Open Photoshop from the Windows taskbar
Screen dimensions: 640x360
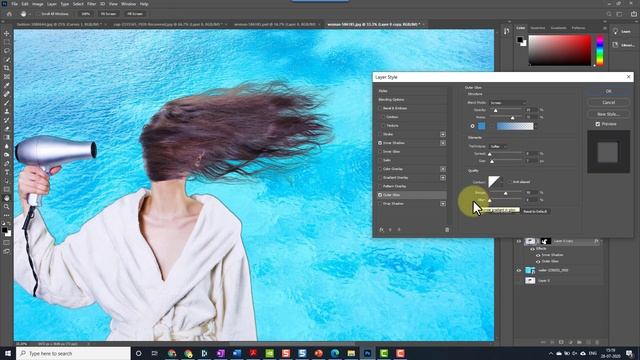[x=367, y=353]
